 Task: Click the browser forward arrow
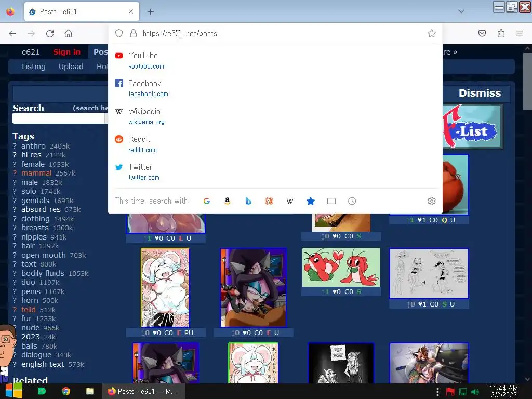pos(31,34)
